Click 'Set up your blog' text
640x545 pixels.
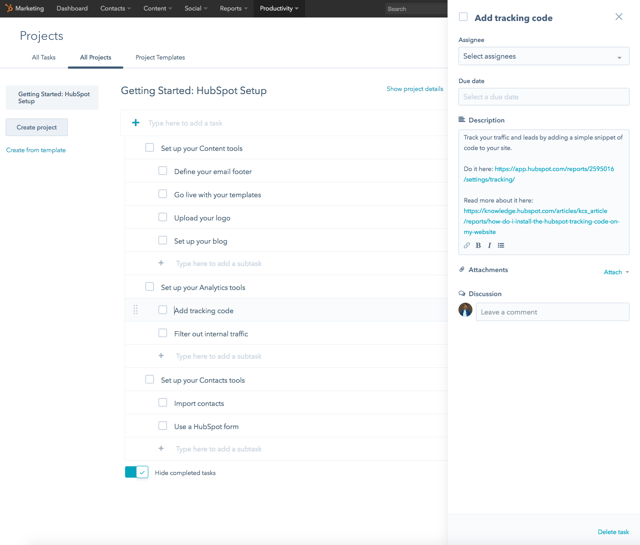pos(200,241)
